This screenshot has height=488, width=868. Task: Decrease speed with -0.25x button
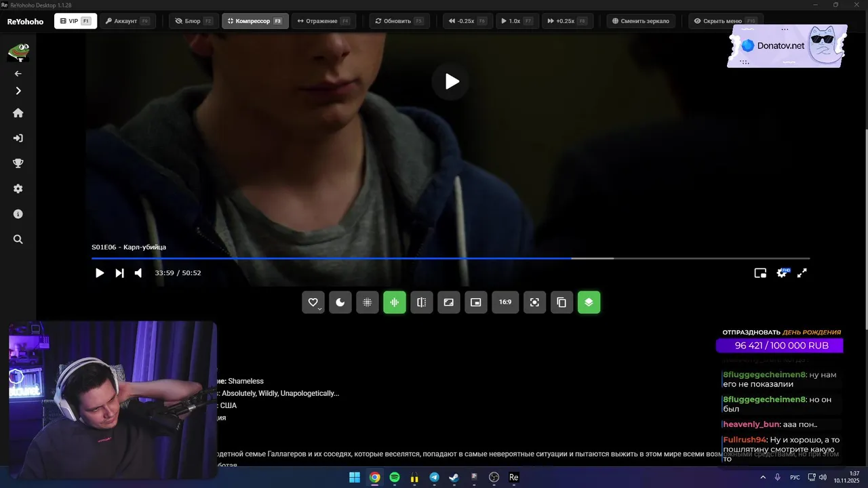click(x=468, y=21)
